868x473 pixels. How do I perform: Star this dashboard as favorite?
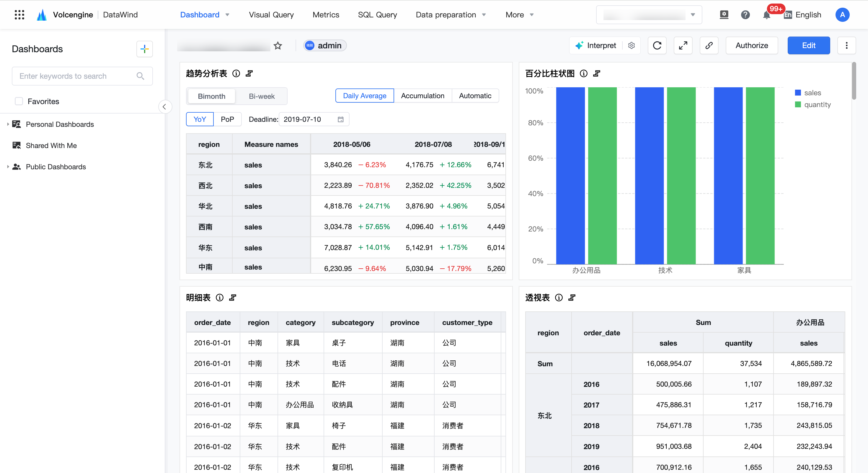[x=278, y=45]
